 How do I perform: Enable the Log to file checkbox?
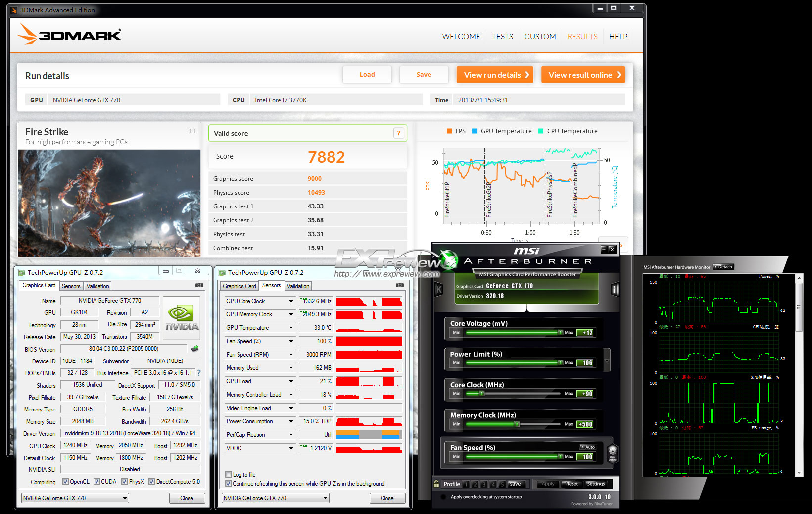(x=228, y=475)
